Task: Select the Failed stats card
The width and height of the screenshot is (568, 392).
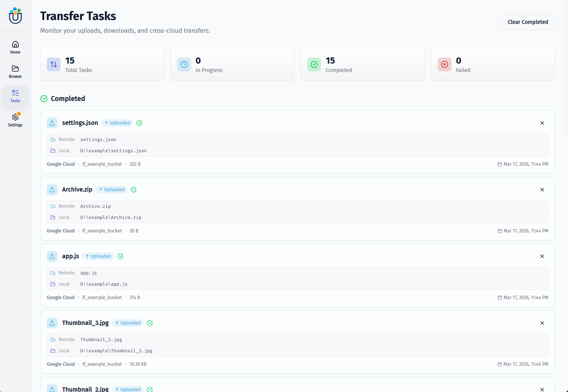Action: (x=493, y=64)
